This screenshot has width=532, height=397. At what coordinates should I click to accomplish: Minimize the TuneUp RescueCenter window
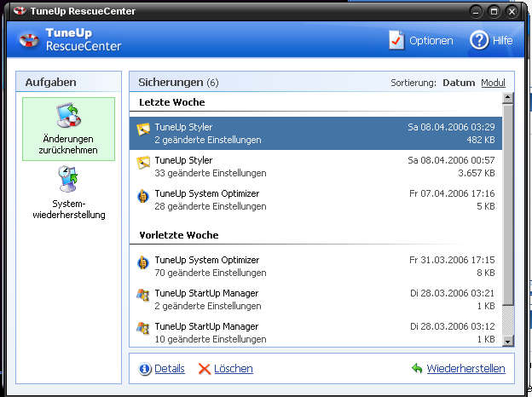[x=476, y=12]
